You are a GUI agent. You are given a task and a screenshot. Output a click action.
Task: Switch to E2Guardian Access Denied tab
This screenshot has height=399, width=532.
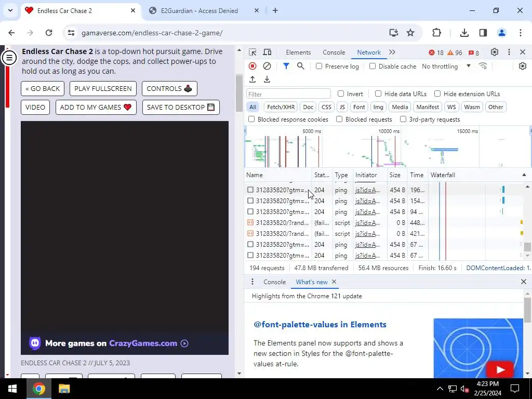[199, 10]
